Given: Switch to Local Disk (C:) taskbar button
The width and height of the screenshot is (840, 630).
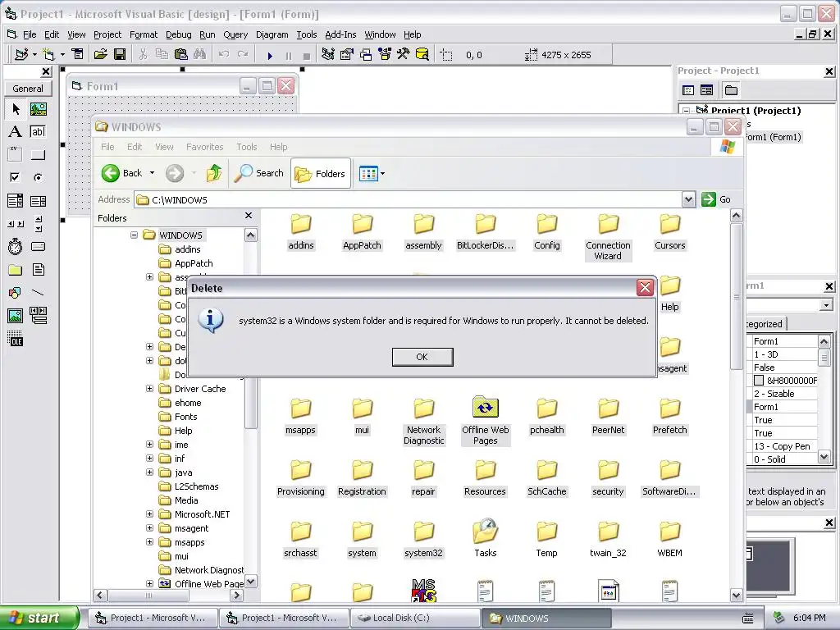Looking at the screenshot, I should pyautogui.click(x=414, y=618).
